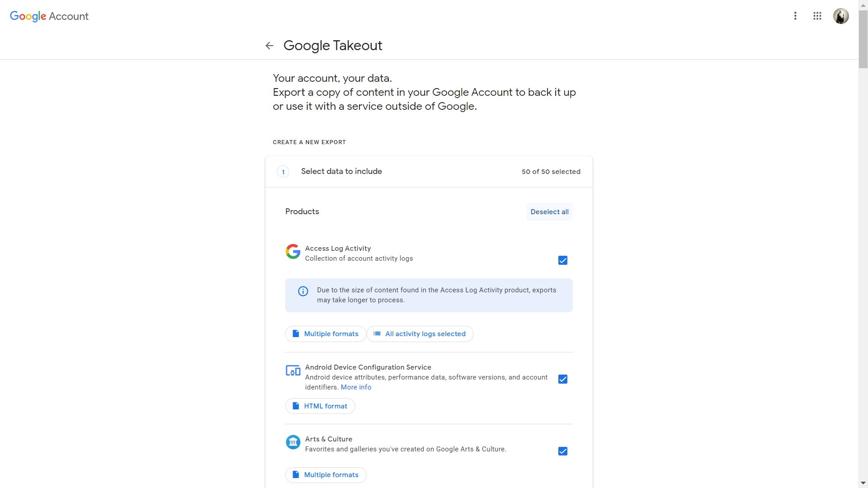Click the Select data to include step header
Viewport: 868px width, 488px height.
coord(429,172)
